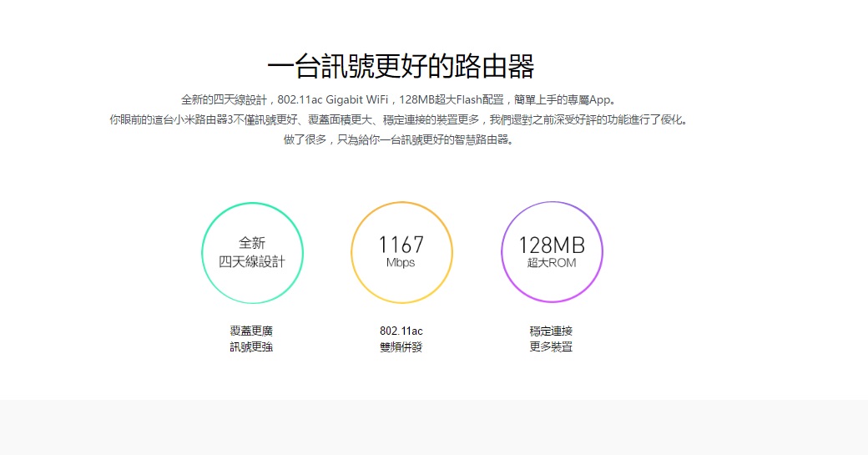Click the paragraph line mentioning Gigabit WiFi
This screenshot has width=868, height=455.
point(401,99)
